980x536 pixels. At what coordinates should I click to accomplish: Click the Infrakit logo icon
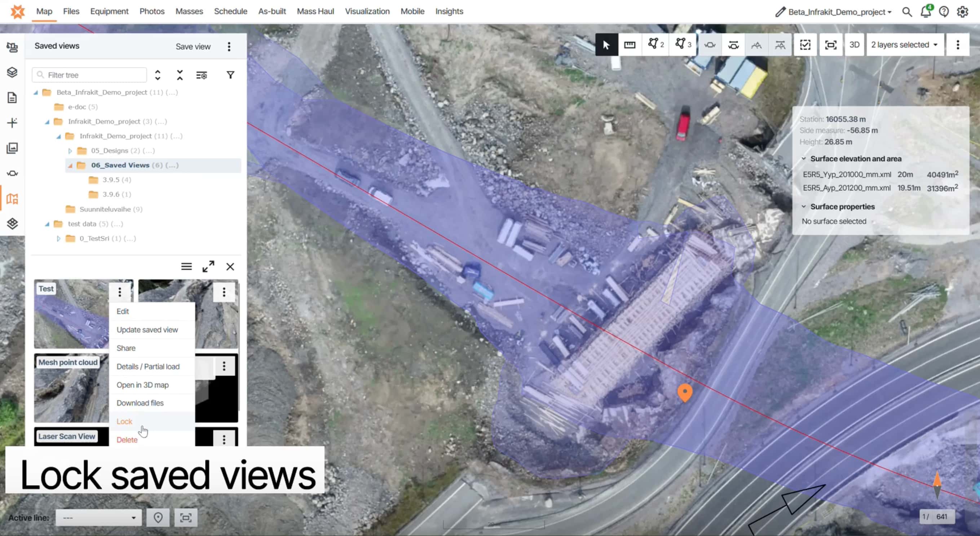pyautogui.click(x=18, y=12)
